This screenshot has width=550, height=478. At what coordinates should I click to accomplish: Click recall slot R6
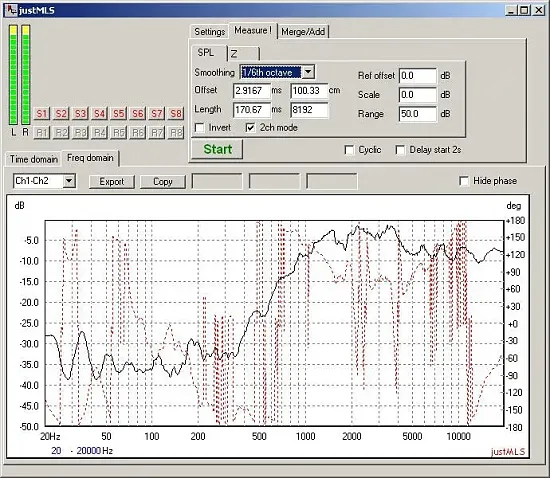(138, 133)
